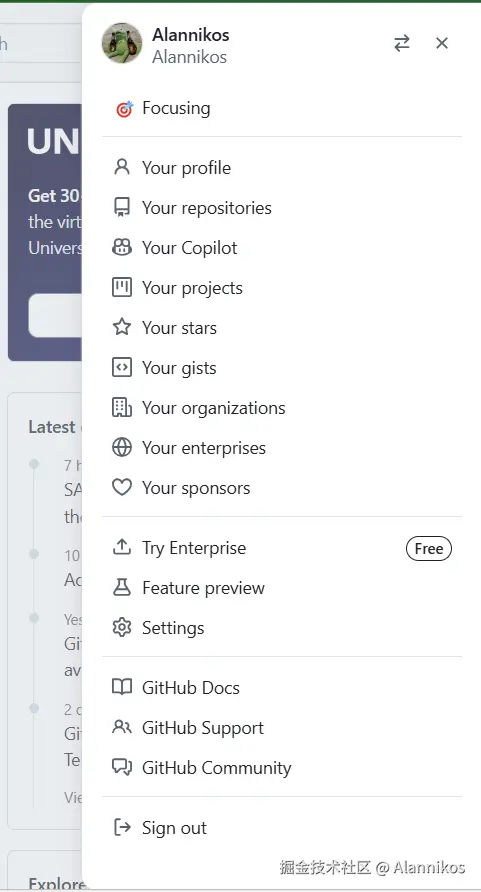Open GitHub Docs link
The width and height of the screenshot is (481, 892).
click(x=282, y=688)
